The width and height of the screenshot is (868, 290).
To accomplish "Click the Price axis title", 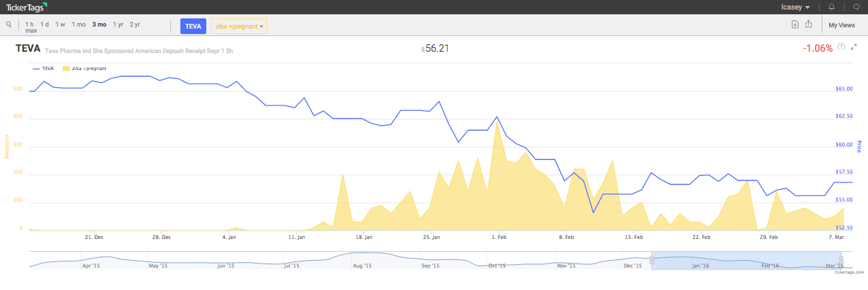I will [x=859, y=146].
